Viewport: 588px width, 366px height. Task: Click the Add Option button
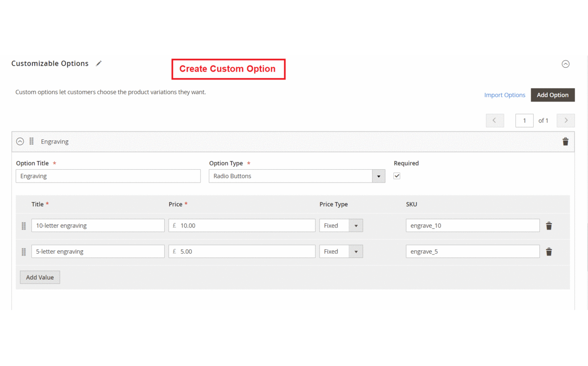click(552, 95)
